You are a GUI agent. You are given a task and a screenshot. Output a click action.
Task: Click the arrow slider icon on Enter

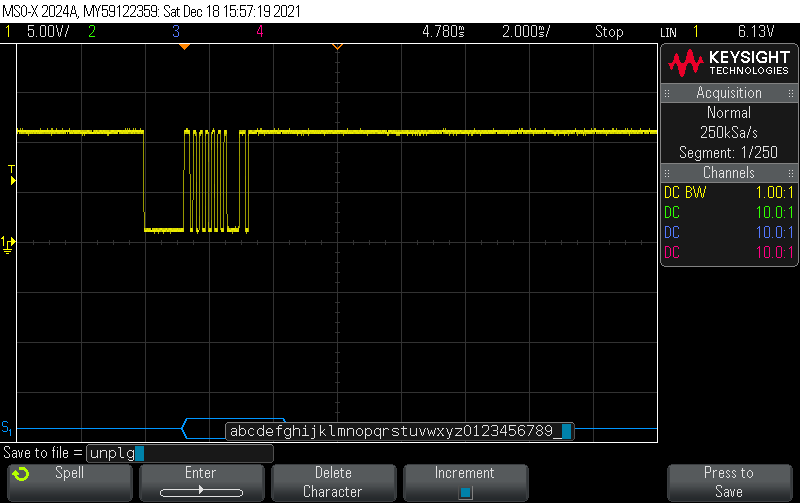point(202,492)
